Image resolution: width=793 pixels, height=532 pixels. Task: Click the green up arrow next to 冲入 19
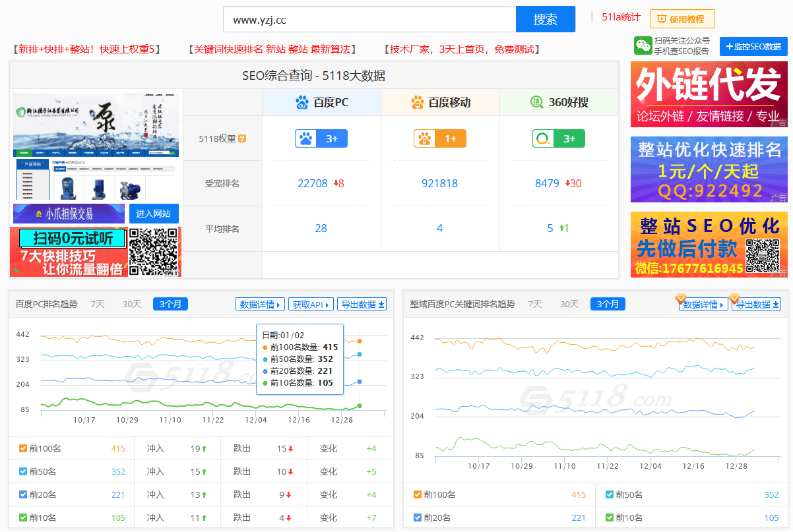pyautogui.click(x=205, y=449)
